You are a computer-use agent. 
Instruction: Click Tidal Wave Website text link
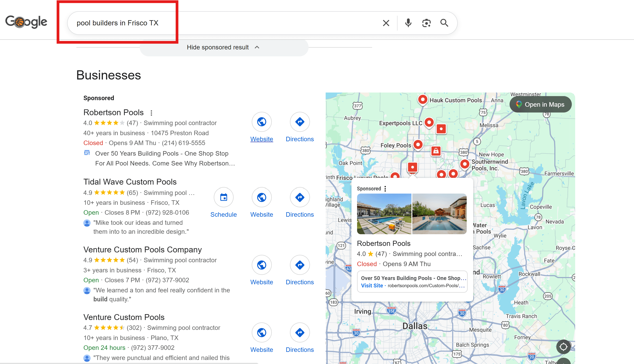click(261, 214)
